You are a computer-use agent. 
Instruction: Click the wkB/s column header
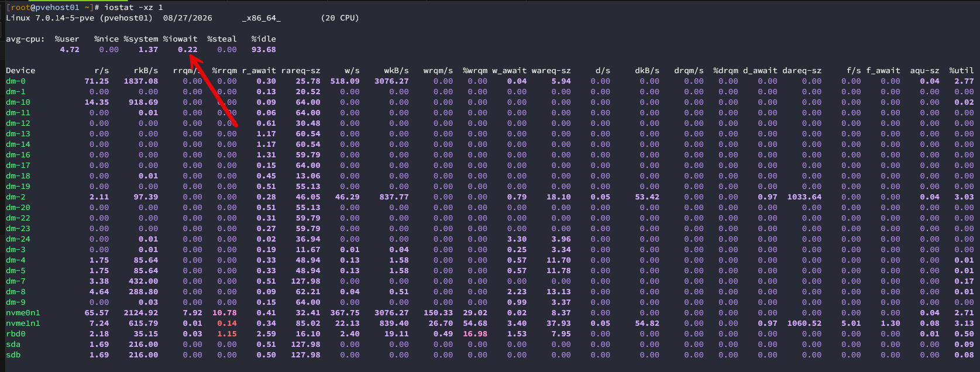[x=396, y=71]
